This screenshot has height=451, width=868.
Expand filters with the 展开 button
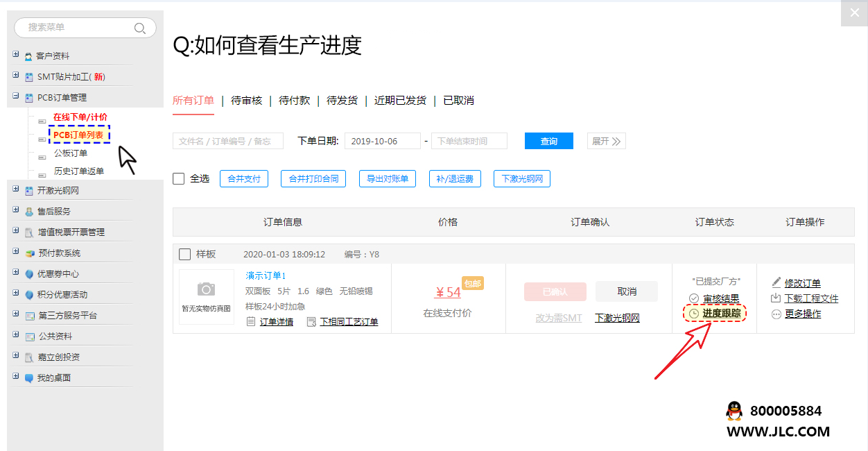(x=607, y=141)
